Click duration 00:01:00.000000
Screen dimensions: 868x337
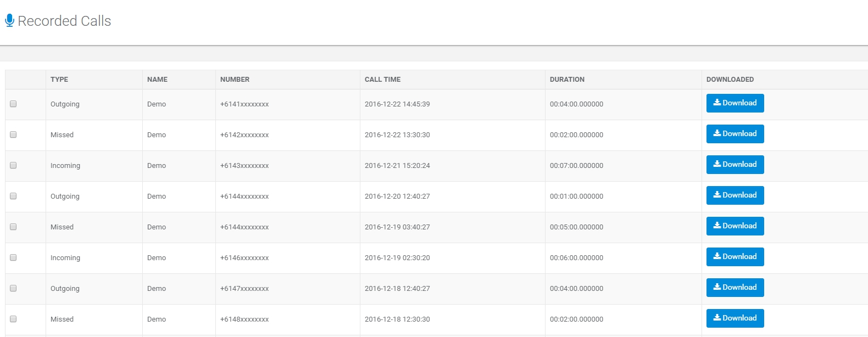coord(576,196)
